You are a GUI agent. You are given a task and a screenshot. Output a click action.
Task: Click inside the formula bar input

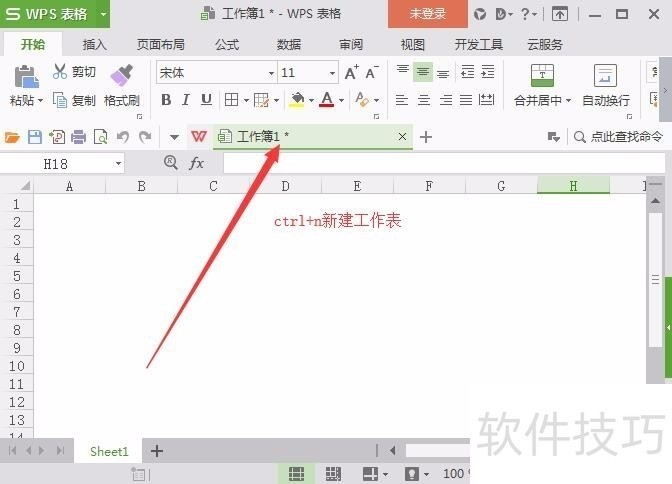[444, 163]
